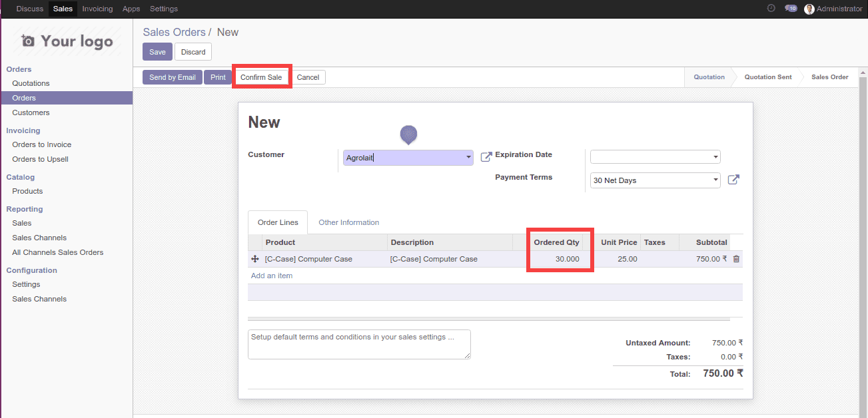Switch to Other Information tab
Image resolution: width=868 pixels, height=418 pixels.
[349, 222]
